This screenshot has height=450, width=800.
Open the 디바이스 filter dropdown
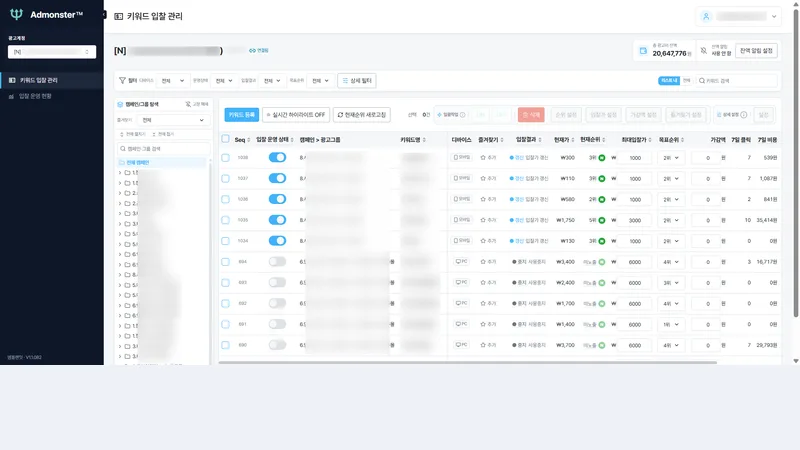(172, 81)
